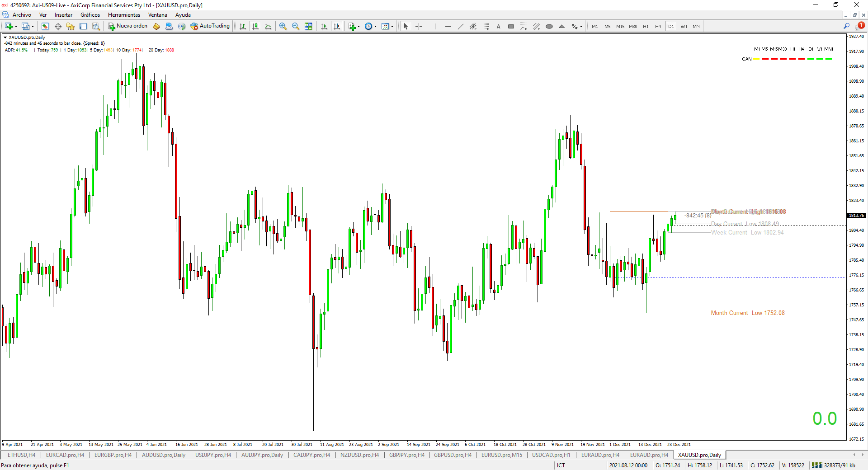Click the zoom in magnifier icon
The width and height of the screenshot is (868, 470).
283,26
